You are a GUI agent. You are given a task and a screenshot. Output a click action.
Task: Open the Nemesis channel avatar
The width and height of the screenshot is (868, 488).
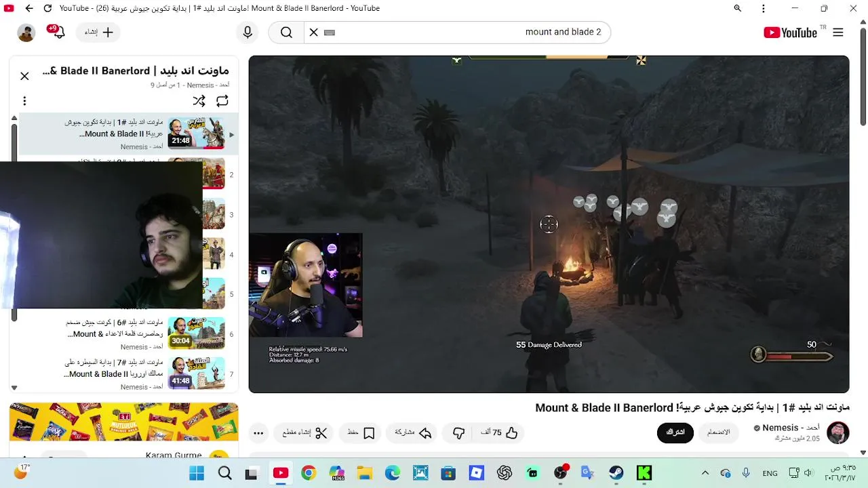(838, 432)
